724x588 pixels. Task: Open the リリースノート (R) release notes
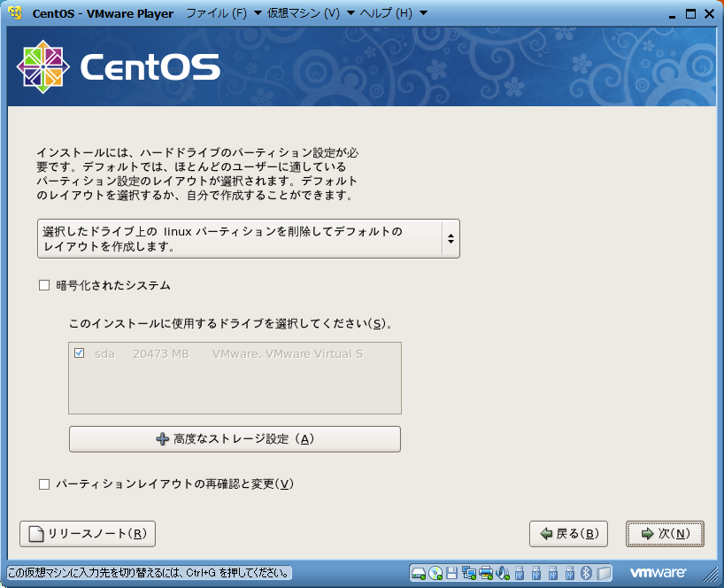(88, 534)
